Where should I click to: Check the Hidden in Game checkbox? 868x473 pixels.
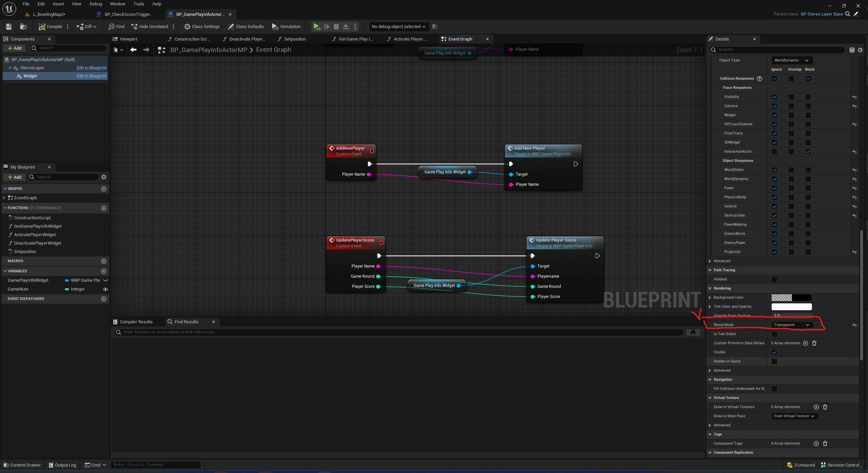coord(774,361)
